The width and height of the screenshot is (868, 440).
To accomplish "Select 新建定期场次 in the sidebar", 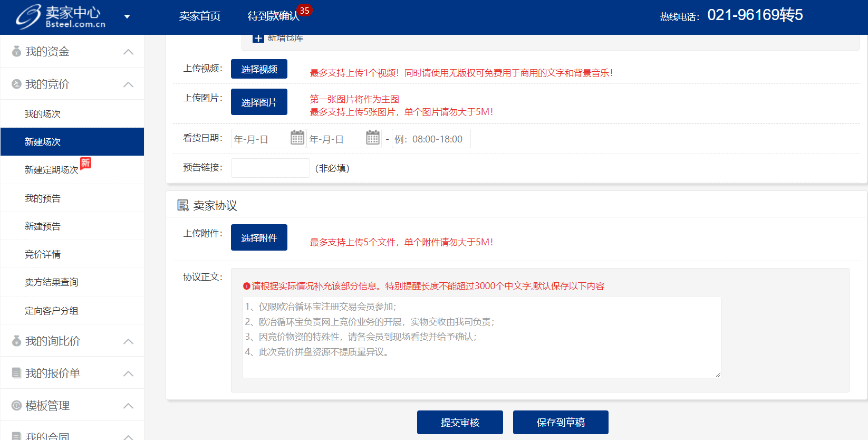I will 51,170.
